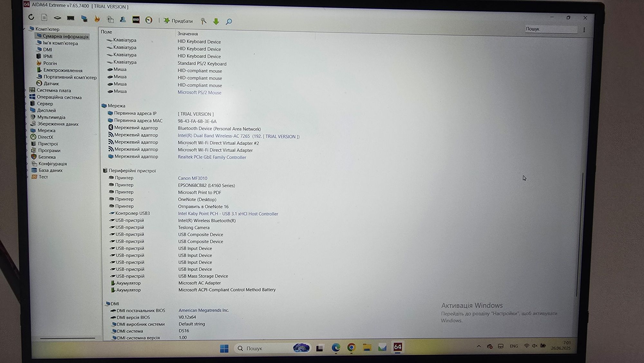
Task: Click the user profile toolbar icon
Action: pos(123,20)
